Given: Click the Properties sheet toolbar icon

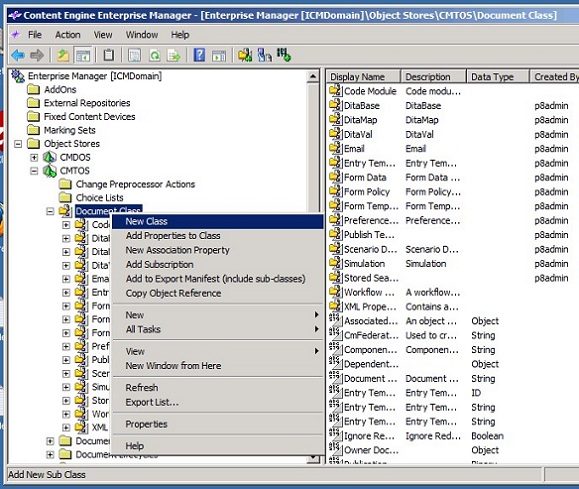Looking at the screenshot, I should pos(134,56).
